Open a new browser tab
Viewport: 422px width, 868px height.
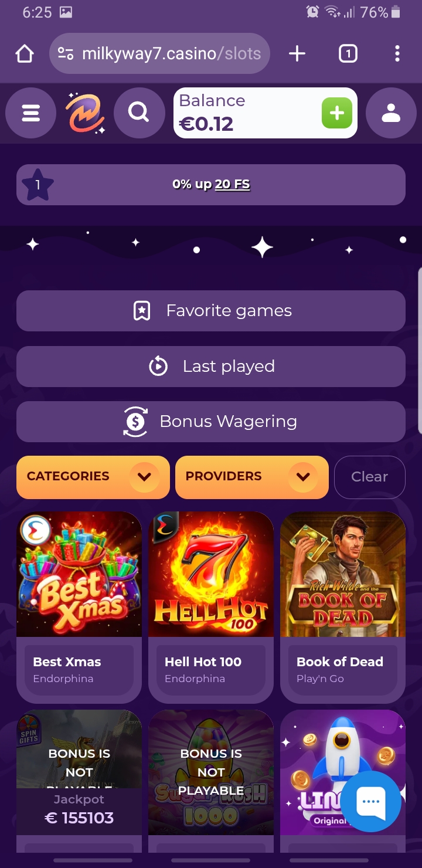[297, 54]
